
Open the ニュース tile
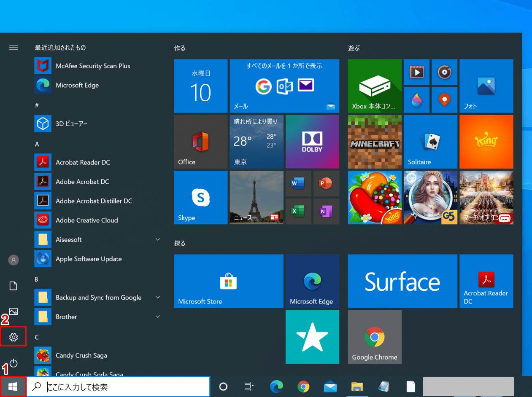click(257, 197)
